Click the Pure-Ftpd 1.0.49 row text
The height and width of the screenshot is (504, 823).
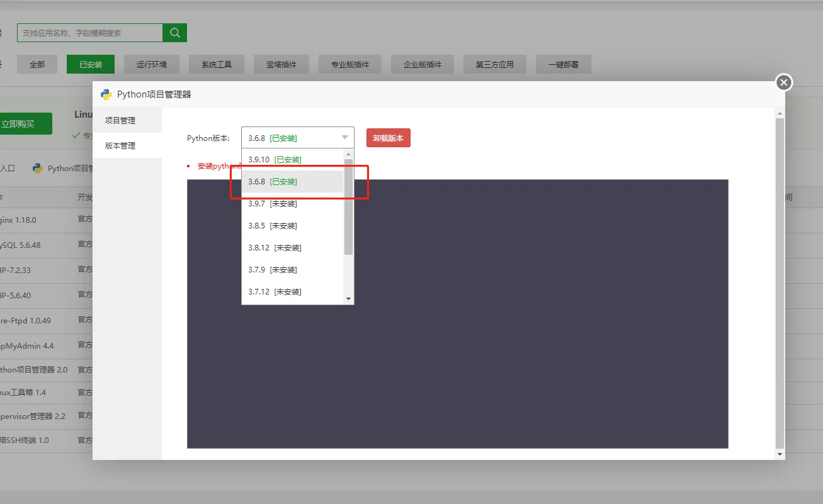click(25, 320)
